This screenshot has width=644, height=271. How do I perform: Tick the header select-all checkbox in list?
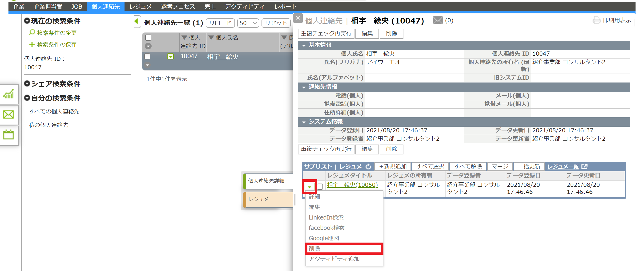pos(148,38)
